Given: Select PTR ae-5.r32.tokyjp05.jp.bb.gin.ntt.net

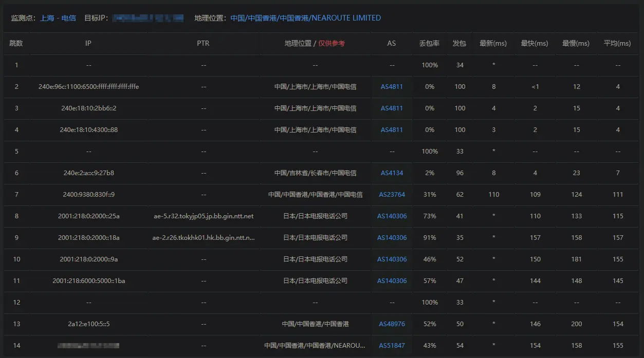Looking at the screenshot, I should (203, 216).
